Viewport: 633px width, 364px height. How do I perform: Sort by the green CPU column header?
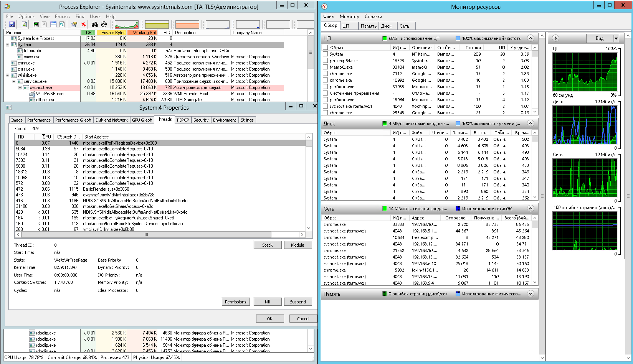click(x=89, y=33)
